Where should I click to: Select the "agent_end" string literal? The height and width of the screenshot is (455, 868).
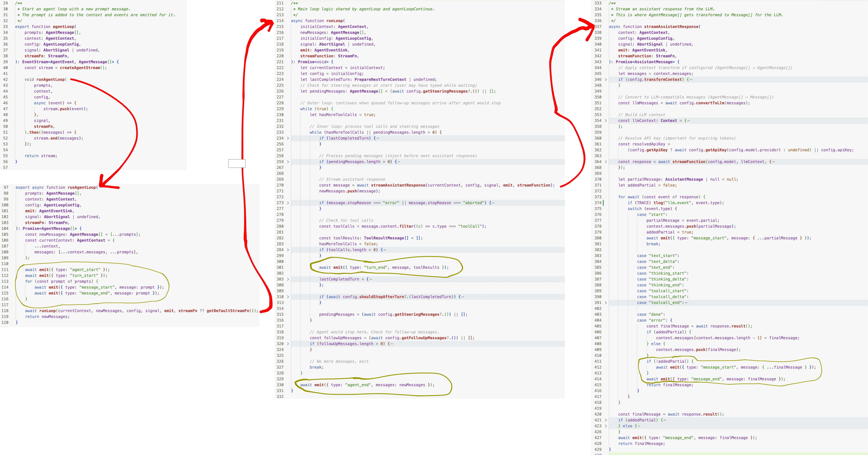(358, 385)
